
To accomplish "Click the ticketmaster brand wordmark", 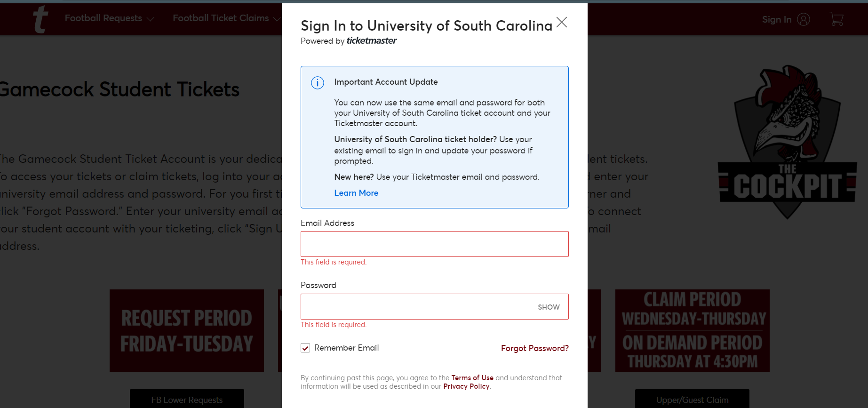I will point(371,41).
